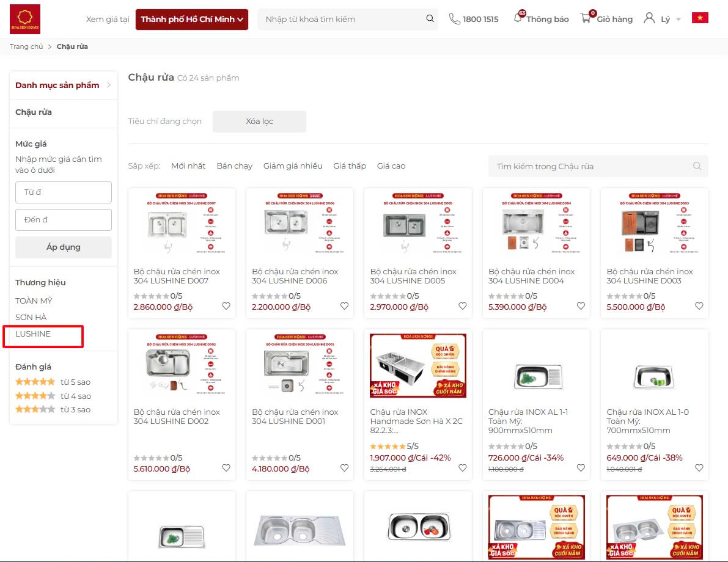Click the Áp dụng price button

pyautogui.click(x=64, y=247)
